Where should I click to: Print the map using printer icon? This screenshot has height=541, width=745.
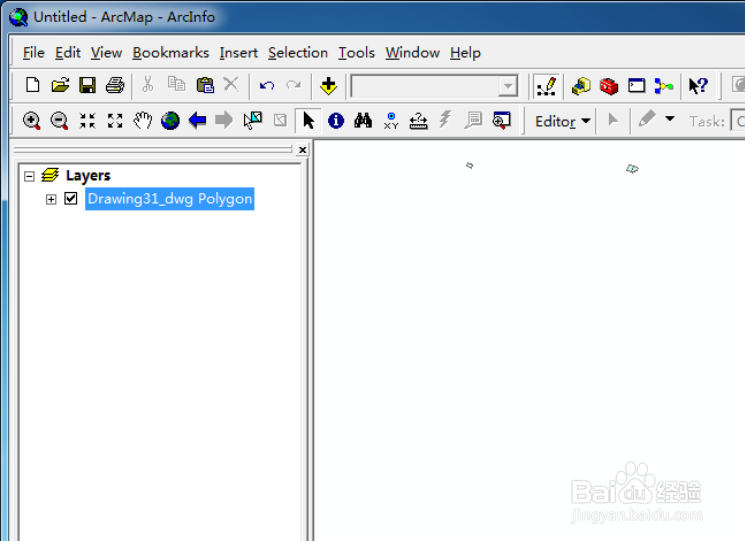point(115,85)
